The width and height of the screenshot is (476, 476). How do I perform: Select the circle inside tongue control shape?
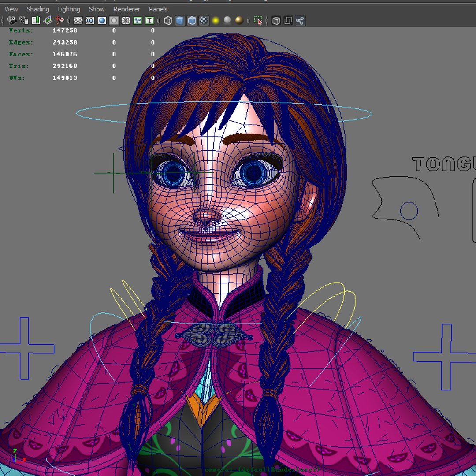(409, 211)
